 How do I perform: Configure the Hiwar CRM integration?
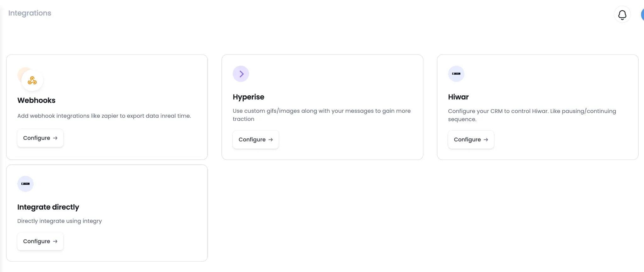[470, 139]
